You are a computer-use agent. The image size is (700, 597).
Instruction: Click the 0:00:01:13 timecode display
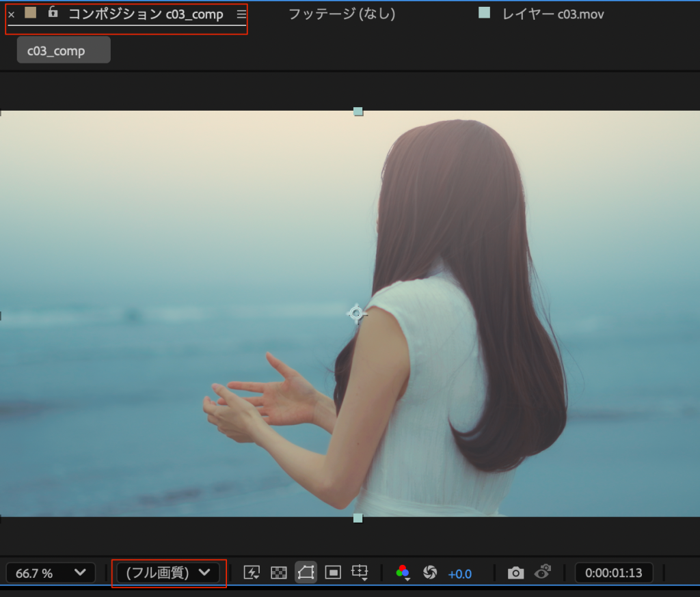[x=614, y=573]
